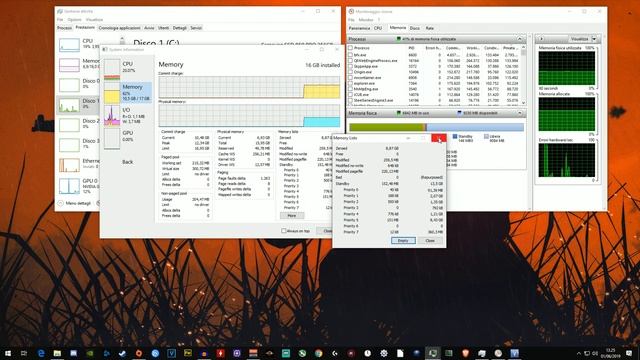Click left arrow button beside Visualizza

pos(542,39)
